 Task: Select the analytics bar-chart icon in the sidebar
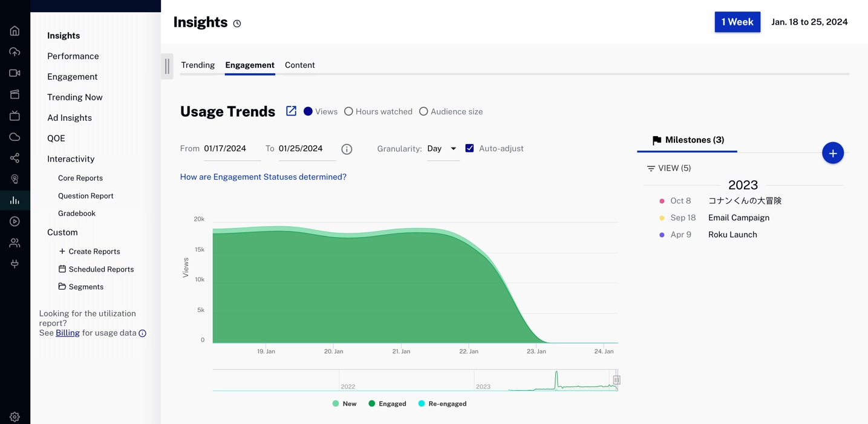(x=15, y=200)
